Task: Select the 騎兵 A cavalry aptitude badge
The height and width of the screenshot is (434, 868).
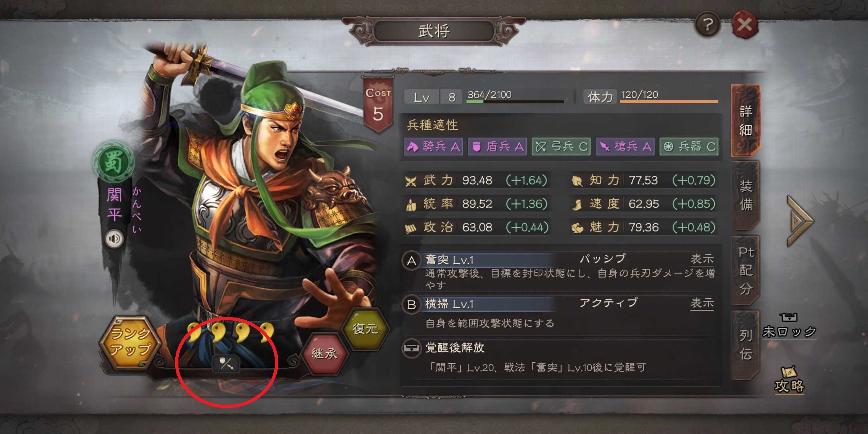Action: pyautogui.click(x=434, y=147)
